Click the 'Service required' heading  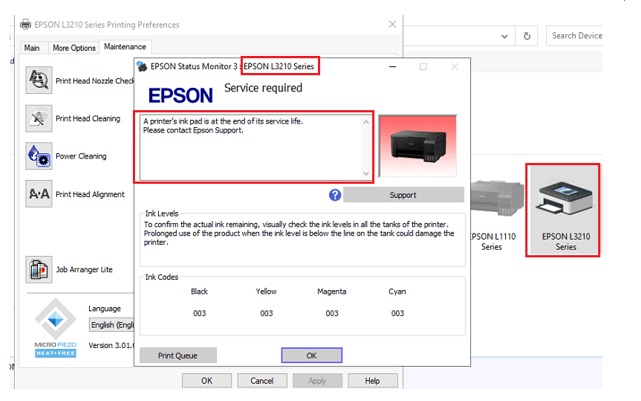point(263,88)
